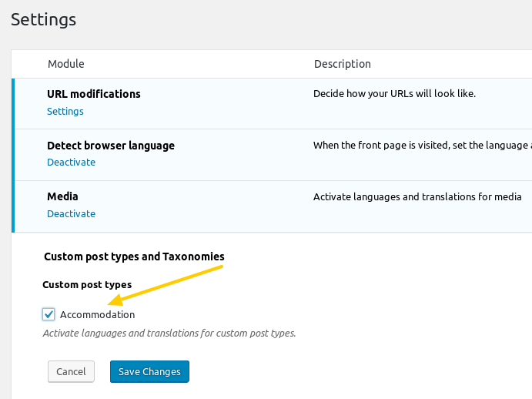The image size is (532, 399).
Task: Select the Media module title
Action: point(62,196)
